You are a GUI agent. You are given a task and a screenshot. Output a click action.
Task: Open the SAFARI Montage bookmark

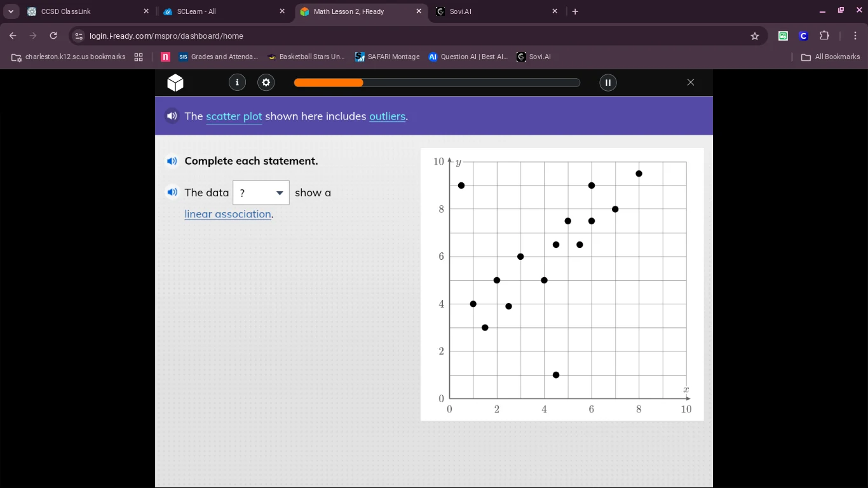click(387, 57)
